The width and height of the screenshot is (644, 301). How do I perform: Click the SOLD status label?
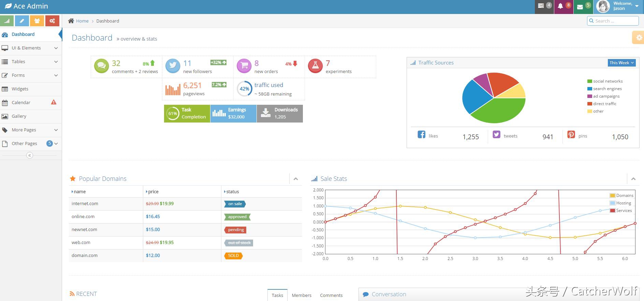233,256
